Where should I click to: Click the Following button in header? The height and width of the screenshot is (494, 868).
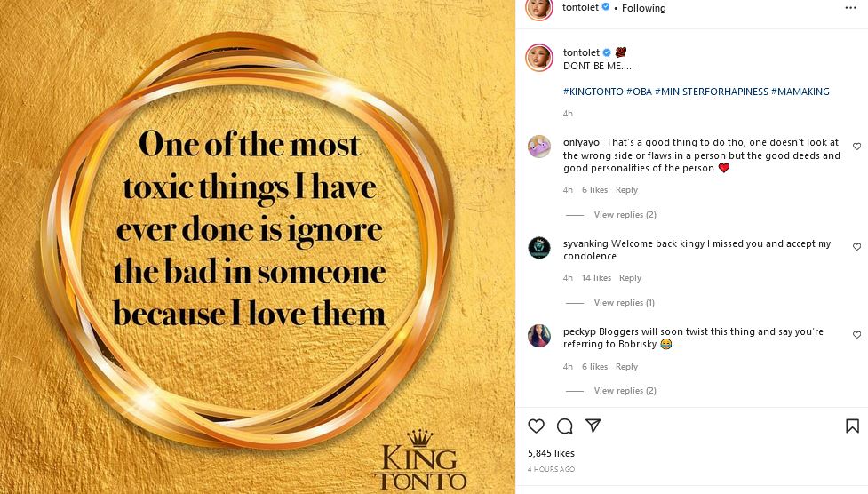(643, 8)
